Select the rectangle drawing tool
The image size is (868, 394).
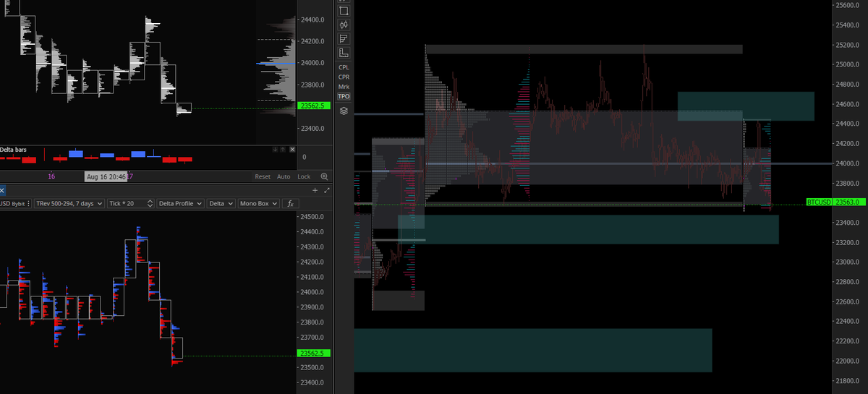[344, 10]
